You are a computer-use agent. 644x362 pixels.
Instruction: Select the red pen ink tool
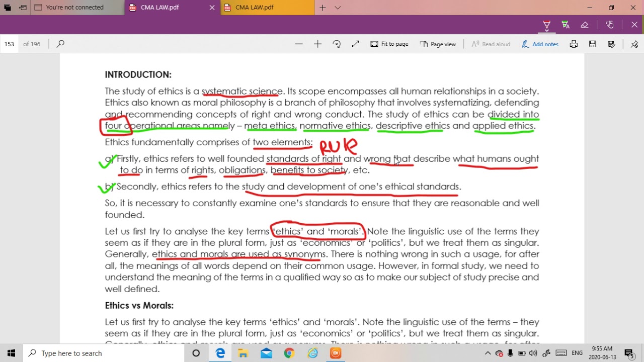546,25
